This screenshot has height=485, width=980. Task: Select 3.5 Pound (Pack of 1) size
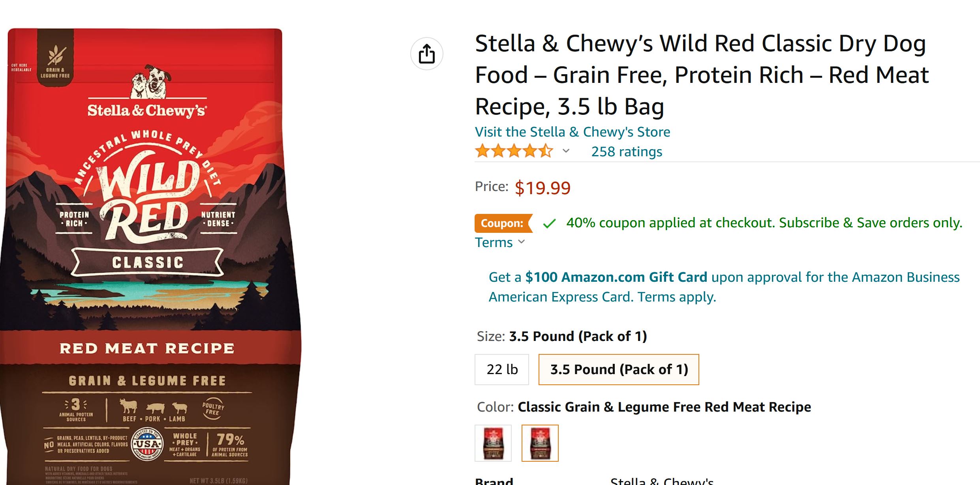(x=618, y=369)
